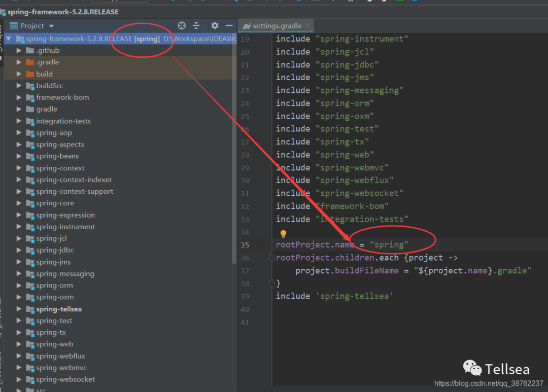Viewport: 548px width, 392px height.
Task: Select the bold spring-tellsea module
Action: click(x=59, y=309)
